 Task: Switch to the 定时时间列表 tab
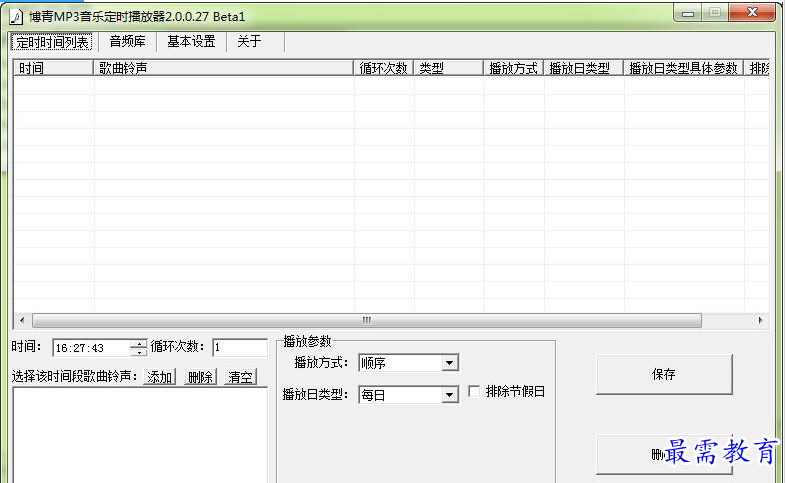coord(52,42)
